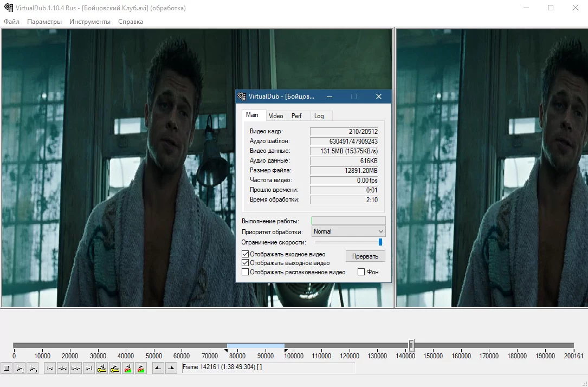
Task: Click the VirtualDub icon in main title bar
Action: click(x=8, y=8)
